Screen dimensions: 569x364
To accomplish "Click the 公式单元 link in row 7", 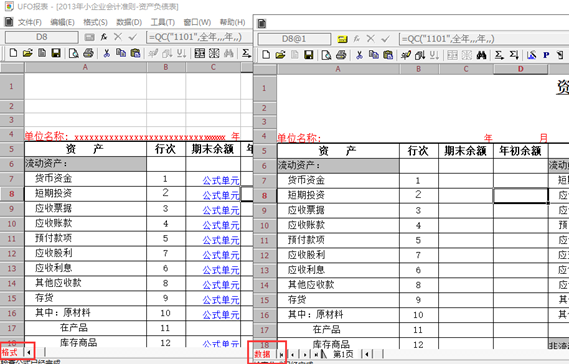I will pyautogui.click(x=221, y=180).
